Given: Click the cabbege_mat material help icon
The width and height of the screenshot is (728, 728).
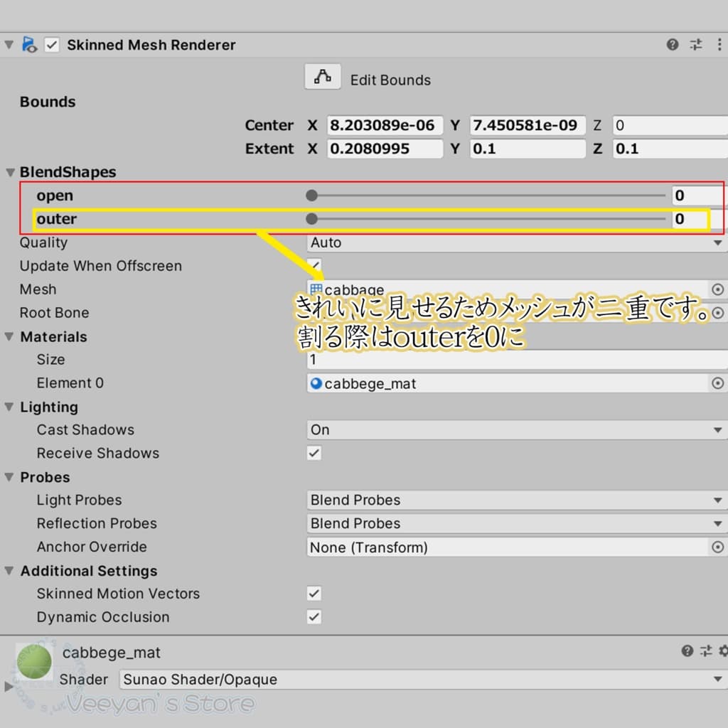Looking at the screenshot, I should pyautogui.click(x=687, y=651).
